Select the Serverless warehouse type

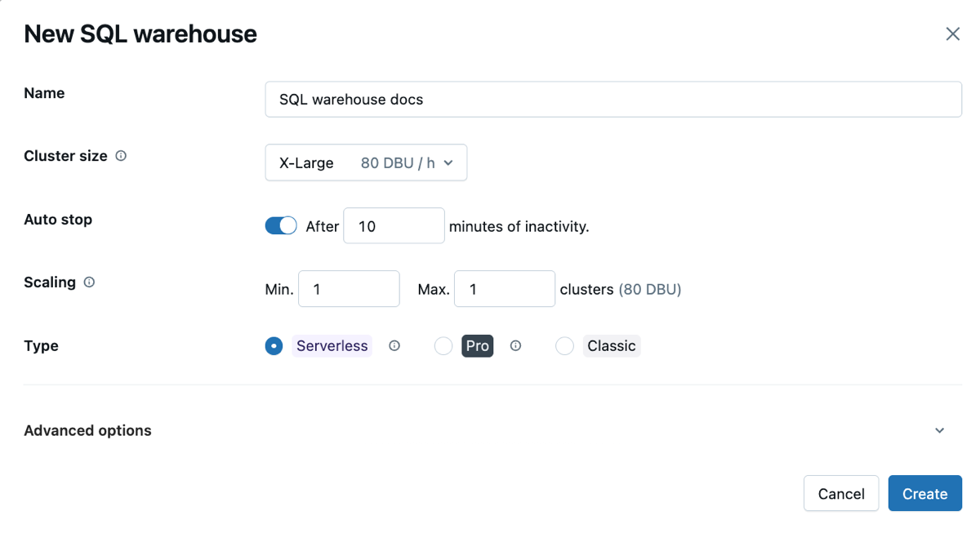(x=274, y=345)
